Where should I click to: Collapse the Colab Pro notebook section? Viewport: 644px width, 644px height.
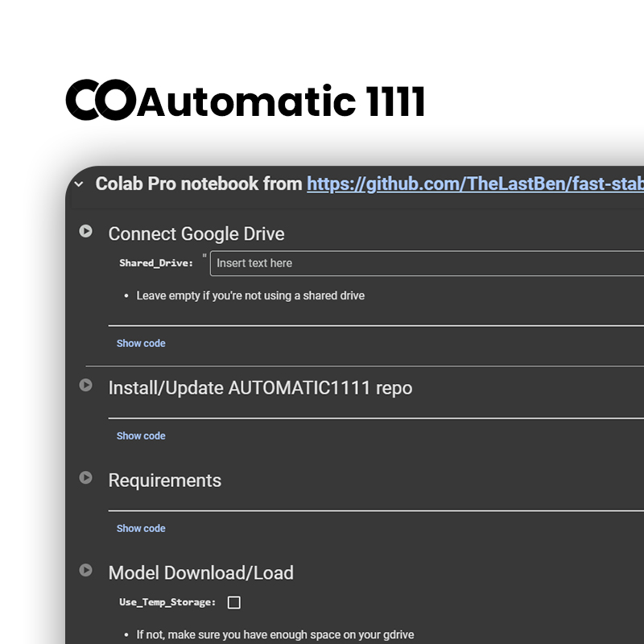tap(79, 184)
